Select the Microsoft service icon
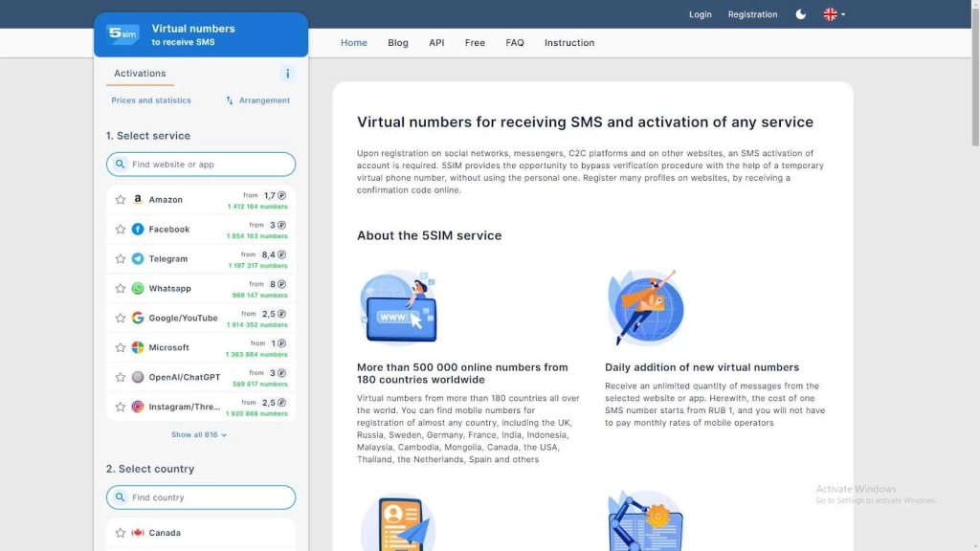 pos(138,347)
